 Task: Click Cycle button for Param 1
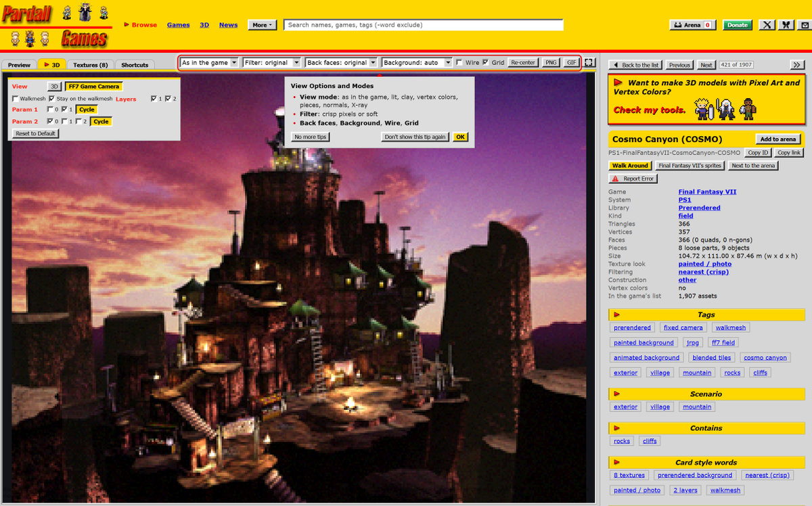[86, 110]
